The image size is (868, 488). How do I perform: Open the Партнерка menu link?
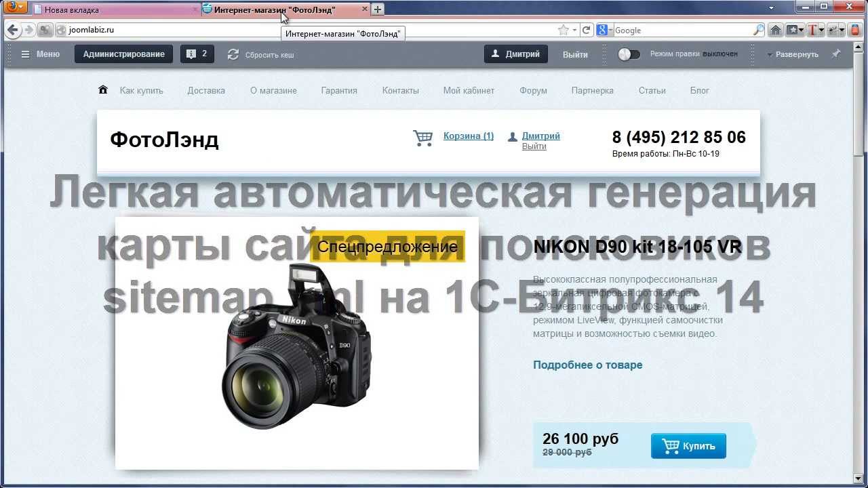593,90
